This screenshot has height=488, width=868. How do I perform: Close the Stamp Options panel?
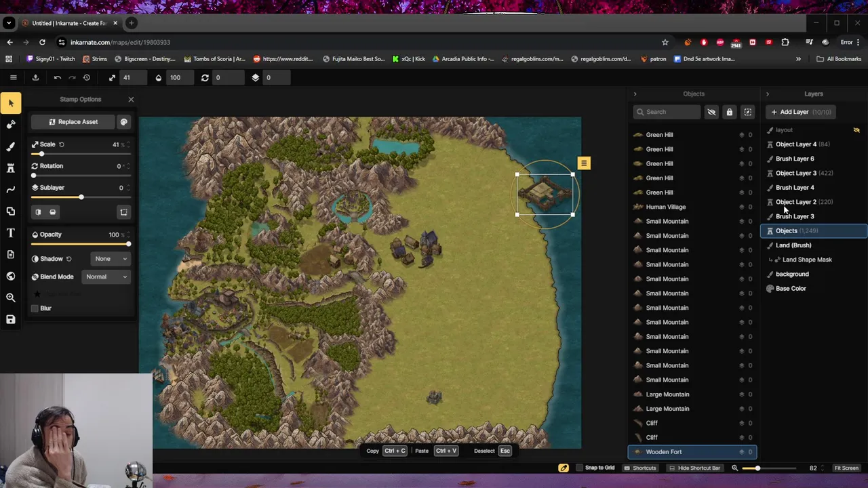[x=131, y=100]
